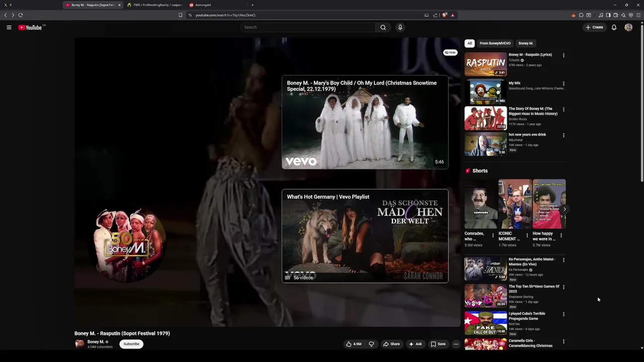Image resolution: width=644 pixels, height=362 pixels.
Task: Reload the current page
Action: pyautogui.click(x=21, y=15)
